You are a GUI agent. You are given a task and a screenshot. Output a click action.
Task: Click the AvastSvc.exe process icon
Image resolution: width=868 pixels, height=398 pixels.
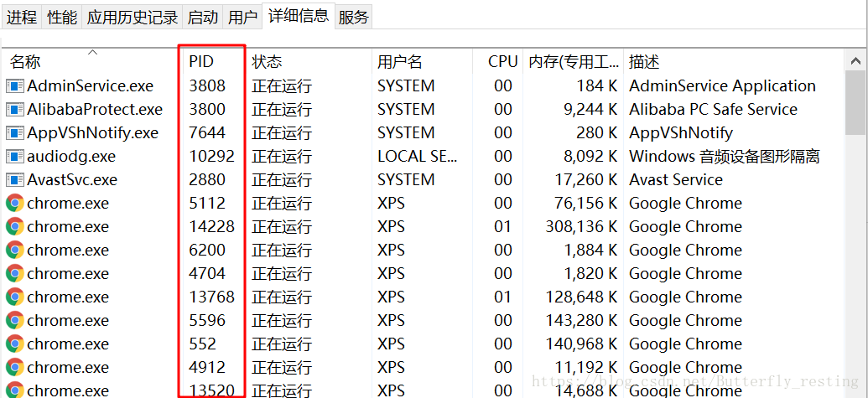(15, 180)
